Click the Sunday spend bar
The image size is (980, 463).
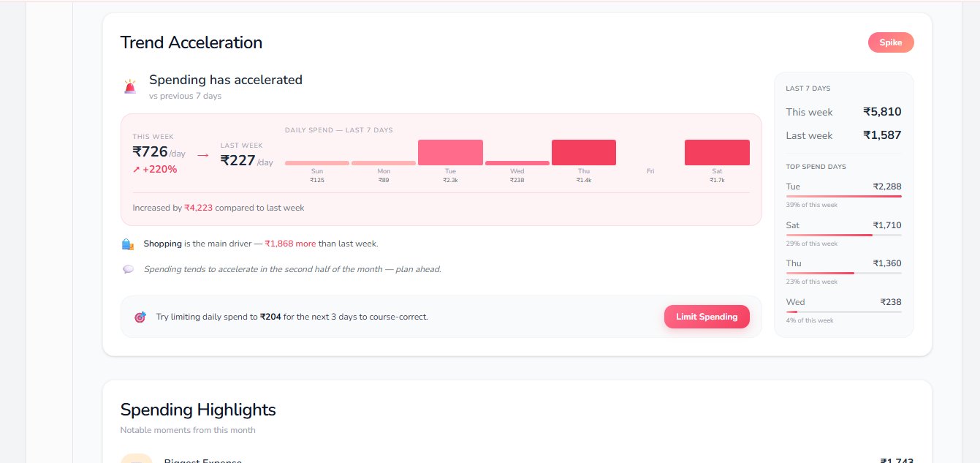point(316,163)
